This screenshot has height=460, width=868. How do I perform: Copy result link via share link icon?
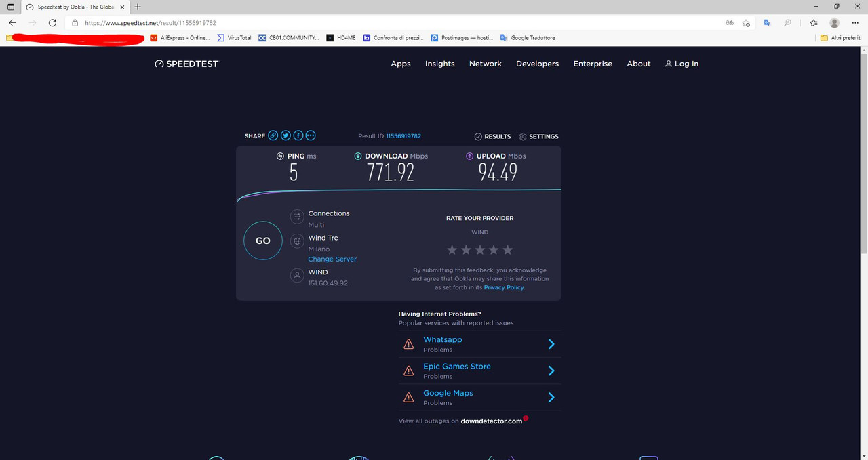click(273, 135)
